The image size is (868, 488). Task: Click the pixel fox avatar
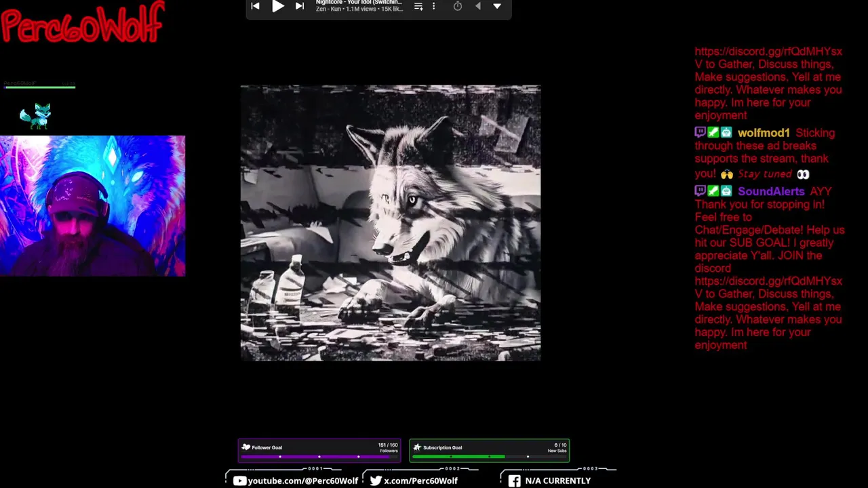(35, 116)
